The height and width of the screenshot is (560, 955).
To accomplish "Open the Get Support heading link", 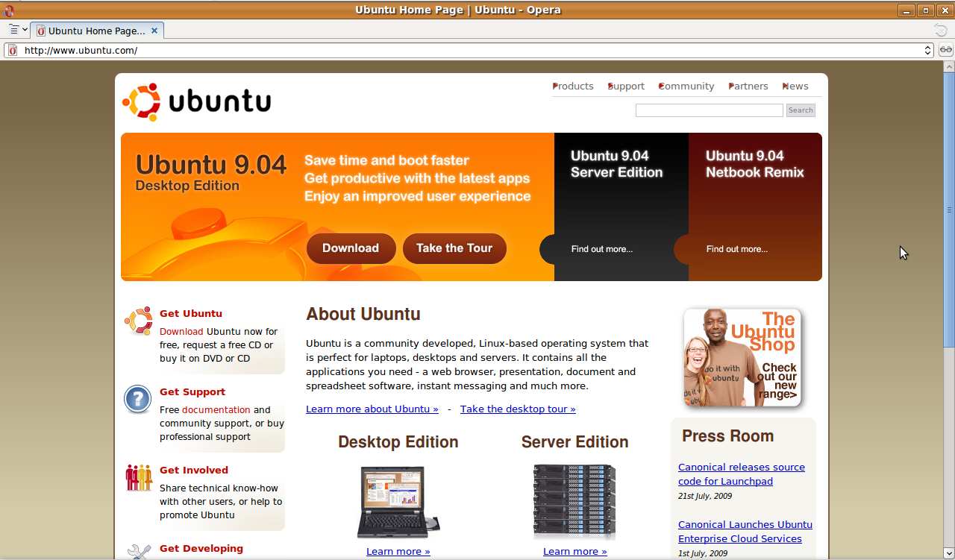I will 192,392.
